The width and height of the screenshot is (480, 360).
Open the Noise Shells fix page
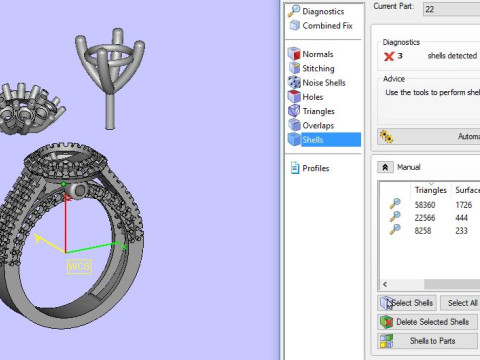click(x=317, y=82)
